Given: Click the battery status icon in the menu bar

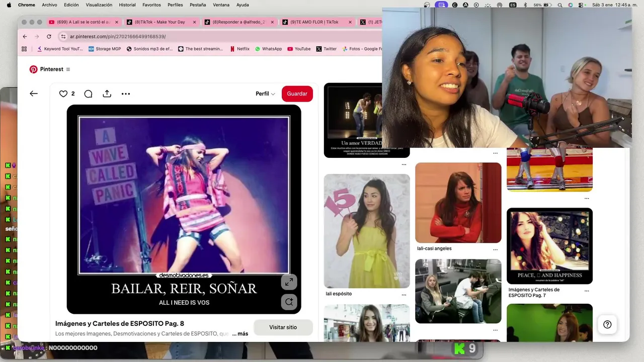Looking at the screenshot, I should (547, 5).
